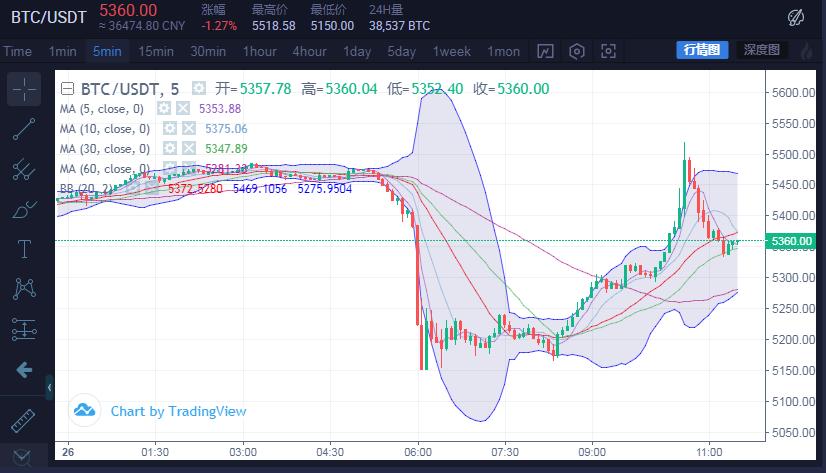826x473 pixels.
Task: Switch to the 1day interval
Action: coord(357,51)
